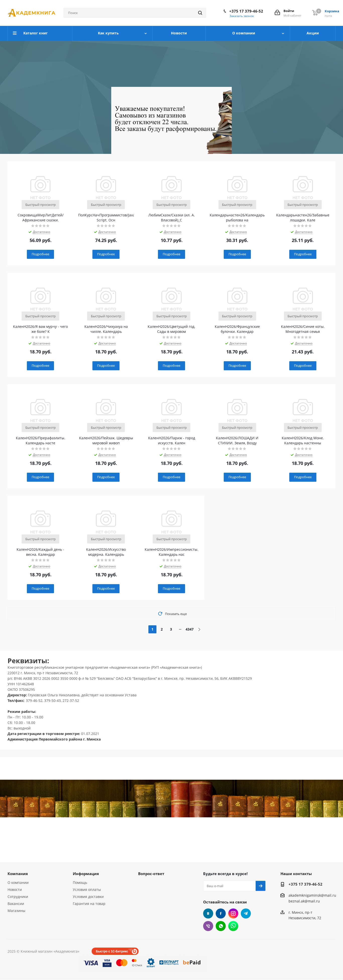Open the VK social page icon
The image size is (343, 980).
point(208,913)
